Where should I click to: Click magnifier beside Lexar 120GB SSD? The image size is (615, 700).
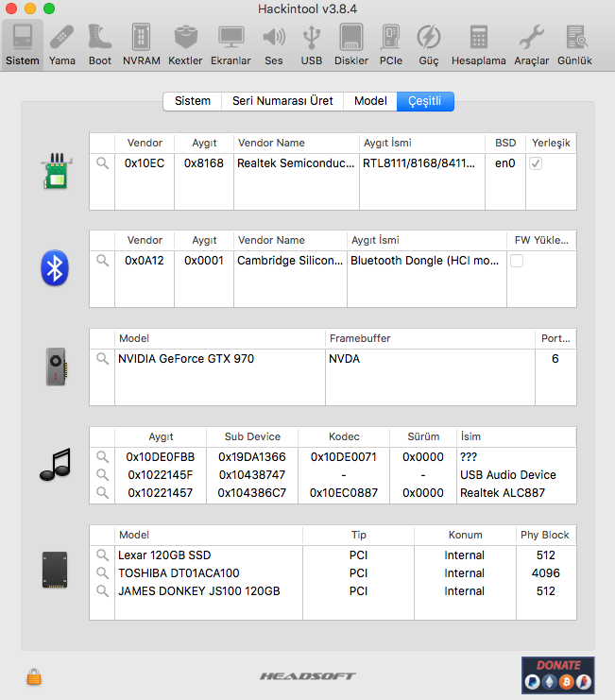[x=102, y=555]
